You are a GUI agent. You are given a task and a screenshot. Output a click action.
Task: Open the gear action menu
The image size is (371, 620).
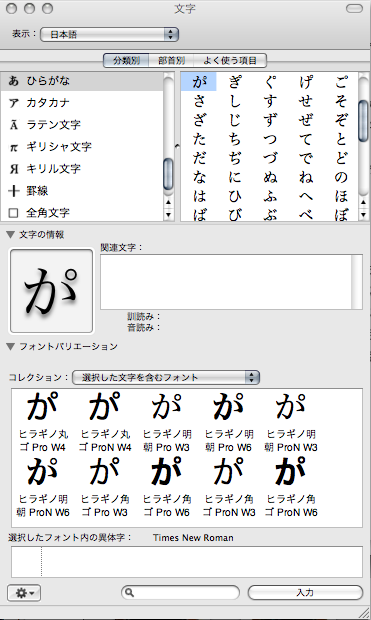tap(24, 593)
